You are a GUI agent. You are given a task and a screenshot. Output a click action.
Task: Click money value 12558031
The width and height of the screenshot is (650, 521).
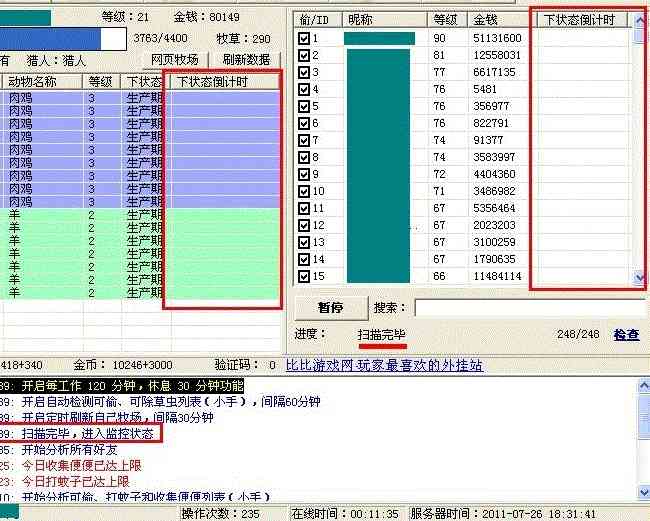(497, 55)
